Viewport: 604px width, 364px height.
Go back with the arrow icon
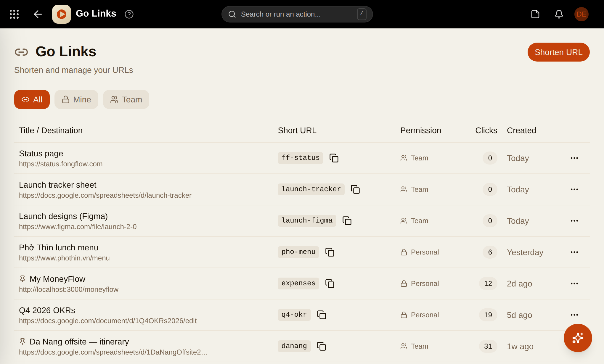point(38,14)
